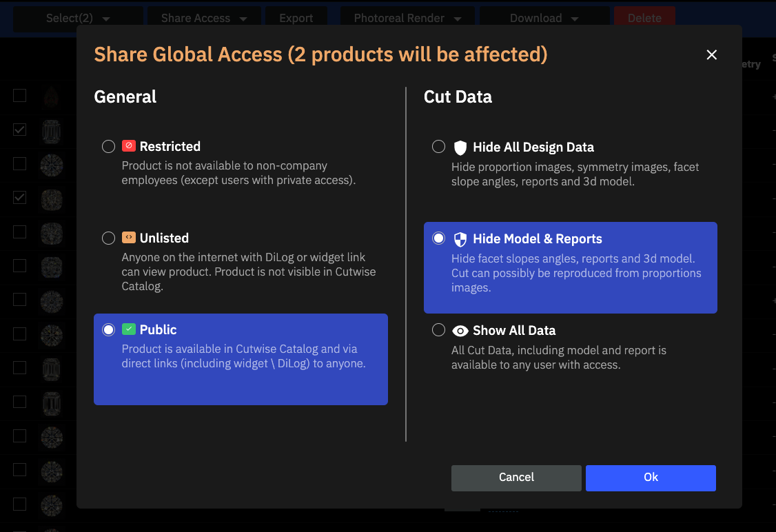Click the Public option title text
776x532 pixels.
click(158, 329)
